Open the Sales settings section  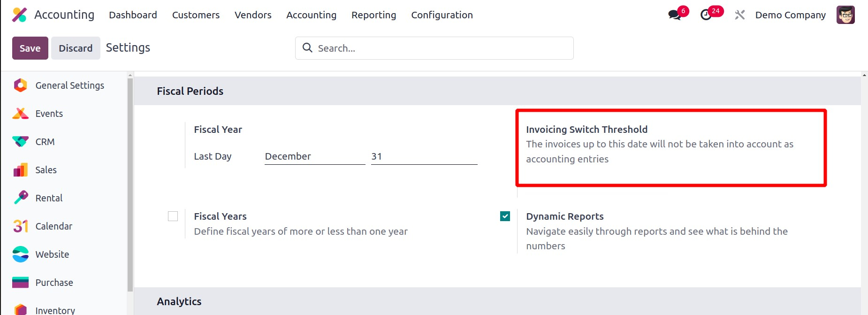click(x=46, y=170)
